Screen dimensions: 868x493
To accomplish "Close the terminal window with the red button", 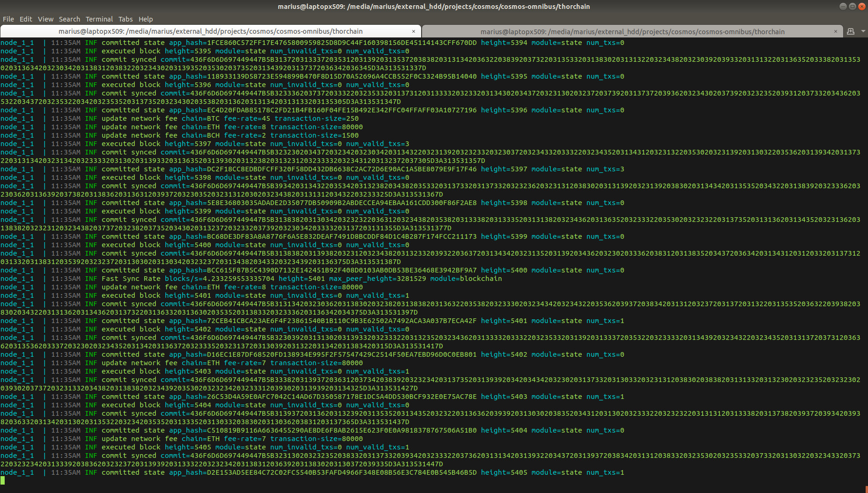I will [862, 7].
